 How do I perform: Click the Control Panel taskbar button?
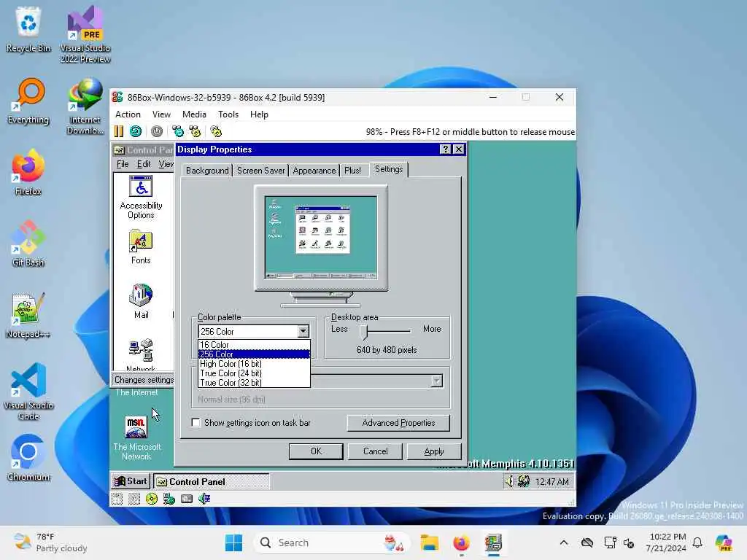click(x=211, y=481)
